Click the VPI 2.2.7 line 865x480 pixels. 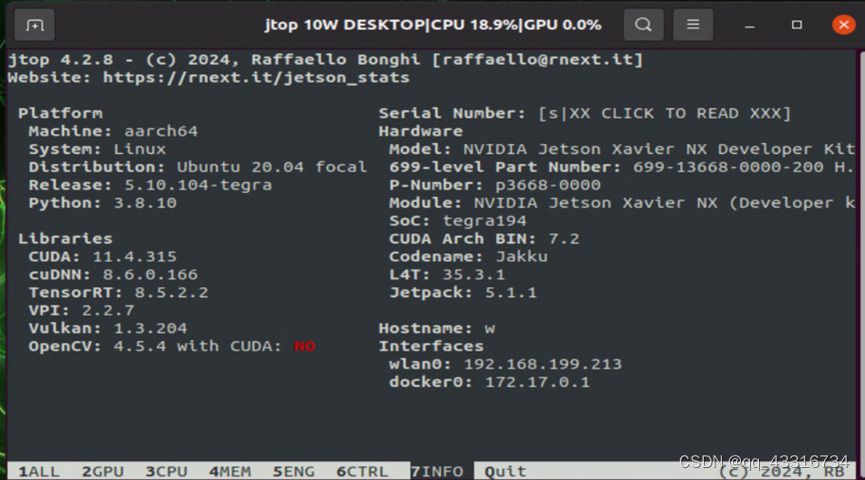pyautogui.click(x=82, y=311)
